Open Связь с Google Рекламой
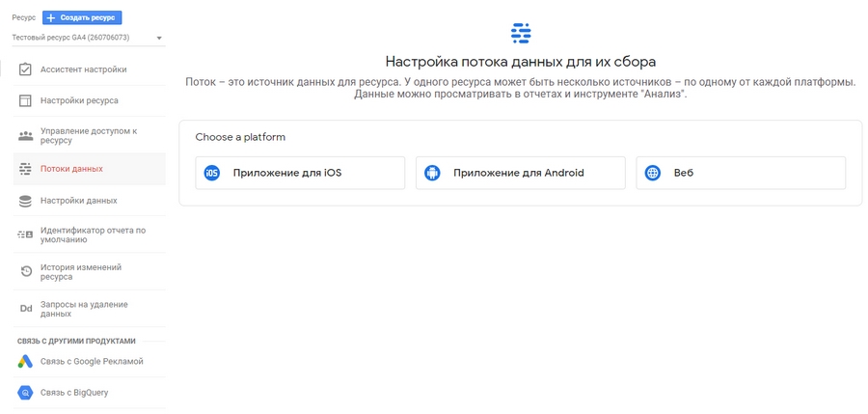The image size is (868, 414). coord(92,361)
